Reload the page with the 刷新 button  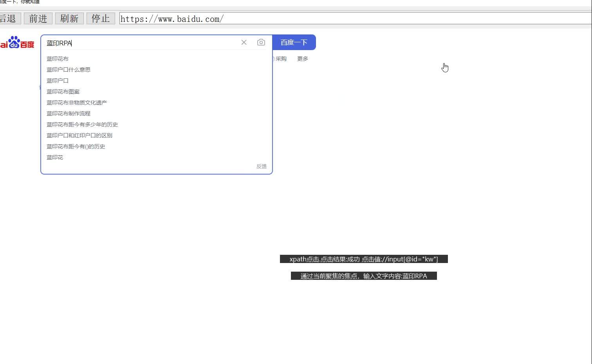(69, 18)
